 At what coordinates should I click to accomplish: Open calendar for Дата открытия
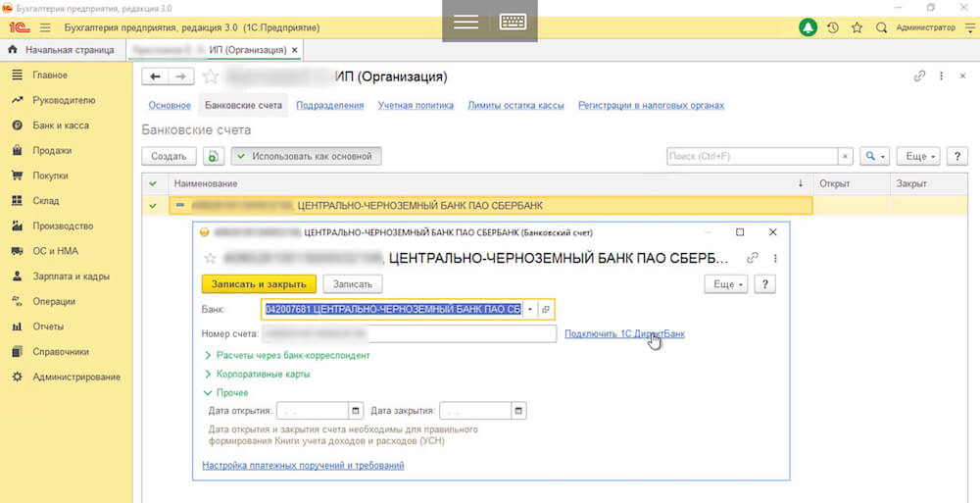pos(356,411)
